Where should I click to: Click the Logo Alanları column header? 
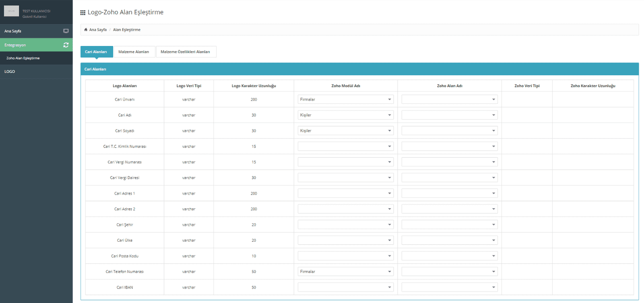125,86
